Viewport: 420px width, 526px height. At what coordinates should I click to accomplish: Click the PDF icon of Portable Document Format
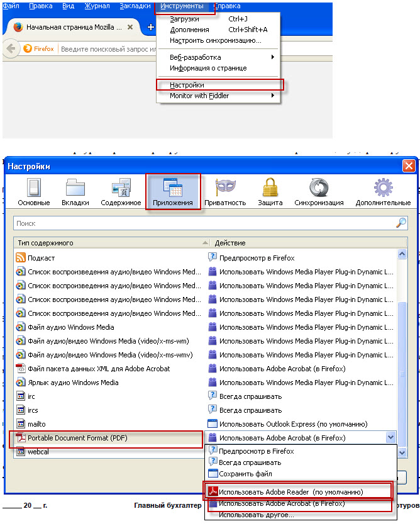tap(21, 438)
